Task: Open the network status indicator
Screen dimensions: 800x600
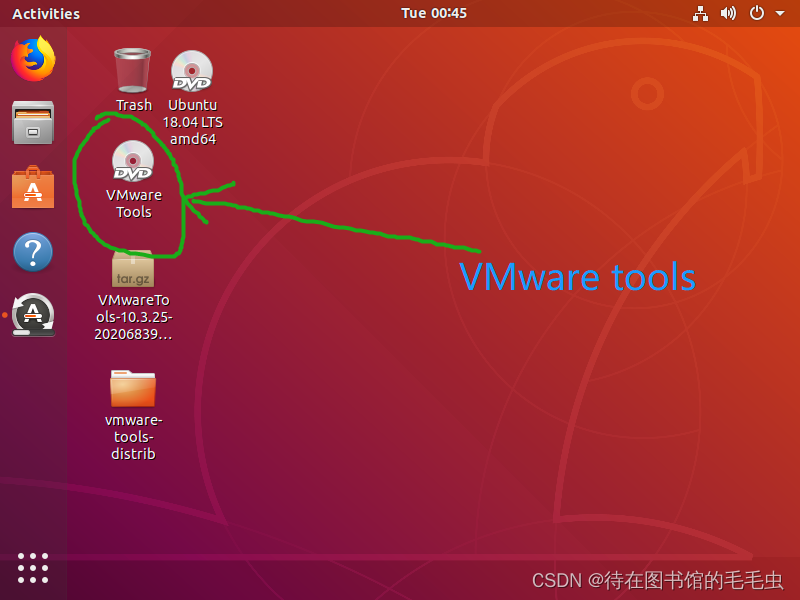Action: (700, 13)
